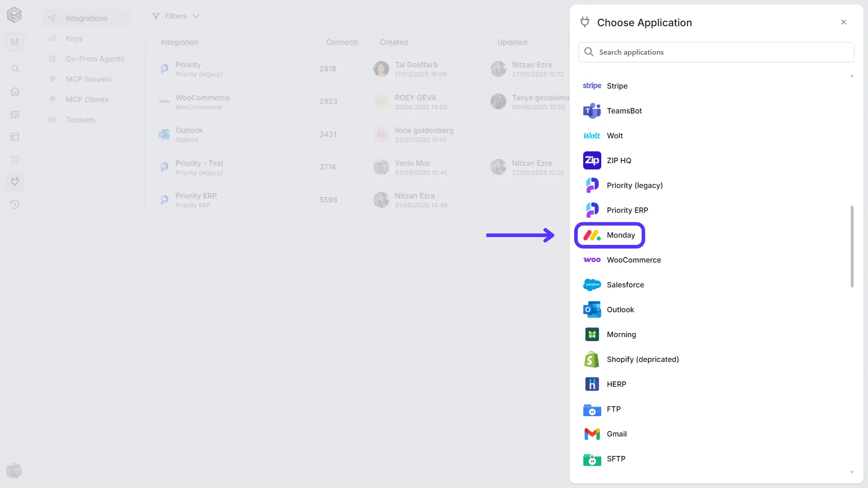Select the Gmail envelope icon

coord(592,434)
